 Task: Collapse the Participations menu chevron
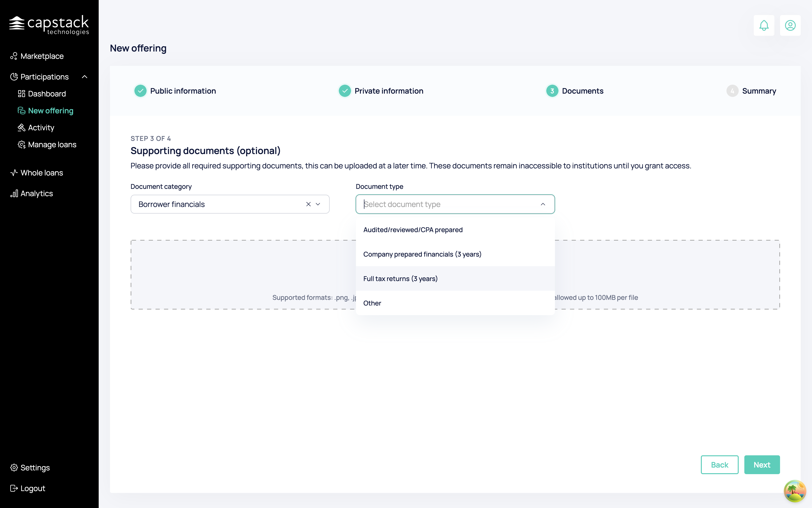(85, 77)
